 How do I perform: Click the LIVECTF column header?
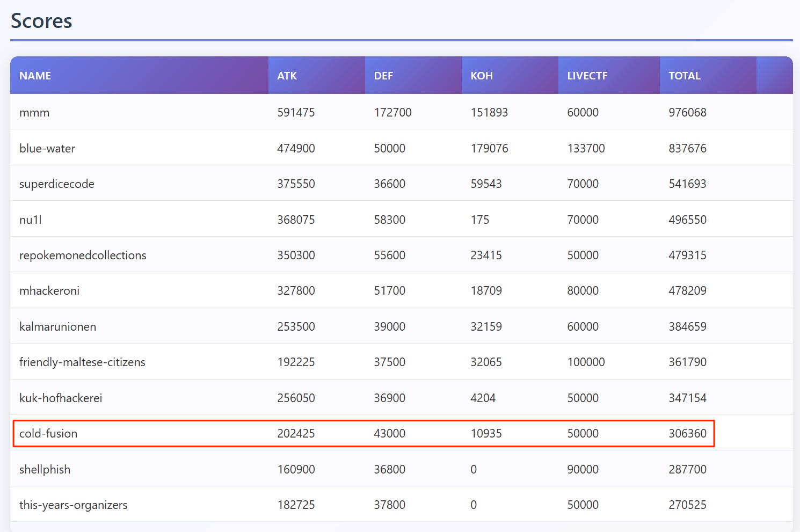point(587,76)
